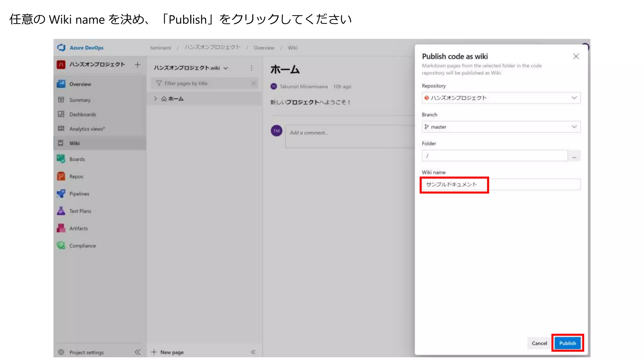Open the Repos icon
Image resolution: width=644 pixels, height=362 pixels.
[x=61, y=176]
